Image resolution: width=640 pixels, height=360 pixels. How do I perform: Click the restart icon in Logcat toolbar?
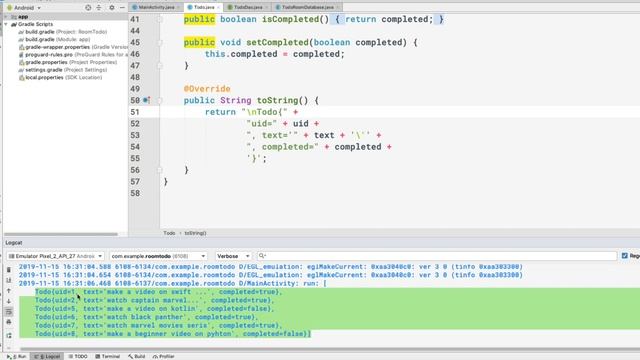(9, 336)
